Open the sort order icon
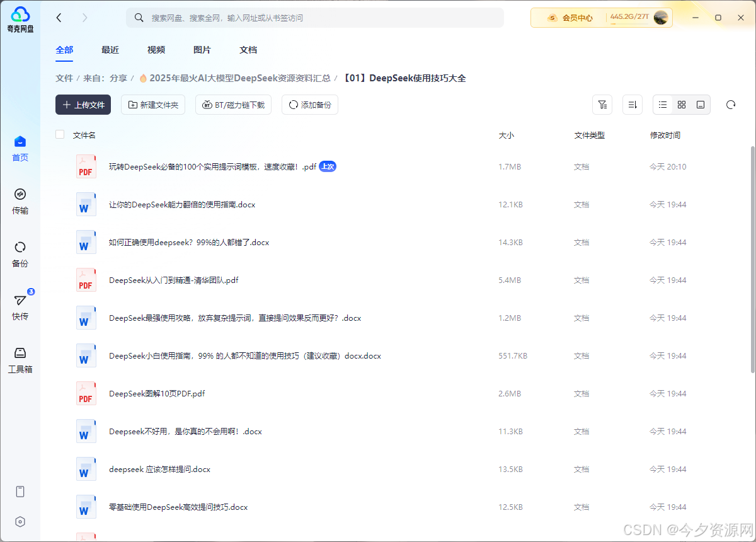Image resolution: width=756 pixels, height=542 pixels. 633,105
